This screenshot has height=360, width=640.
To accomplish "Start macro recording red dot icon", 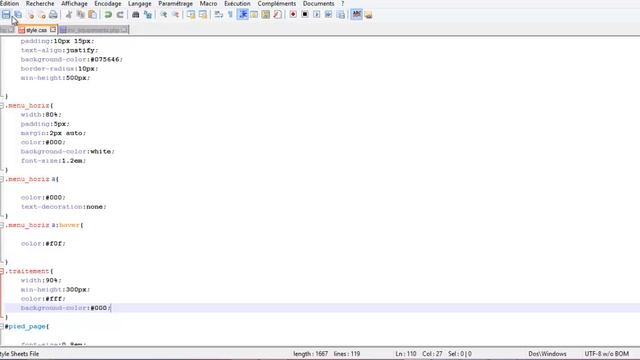I will tap(293, 15).
